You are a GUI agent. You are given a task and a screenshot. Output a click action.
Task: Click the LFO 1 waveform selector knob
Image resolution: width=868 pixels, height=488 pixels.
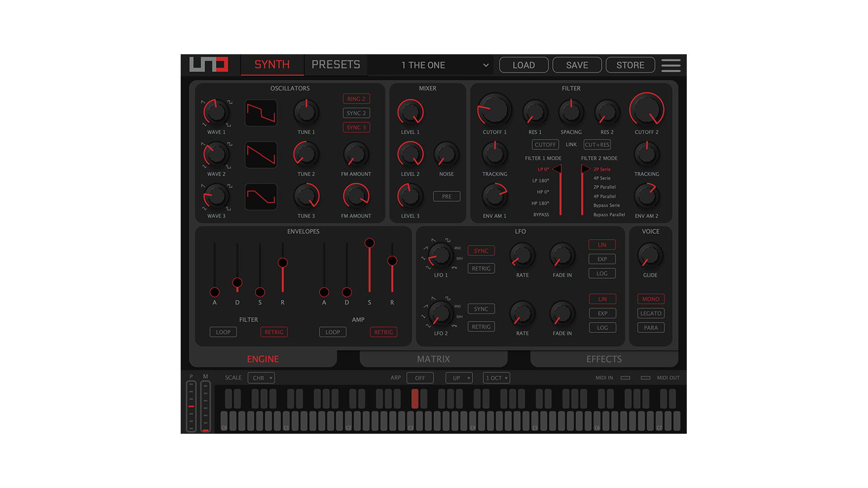pyautogui.click(x=441, y=255)
